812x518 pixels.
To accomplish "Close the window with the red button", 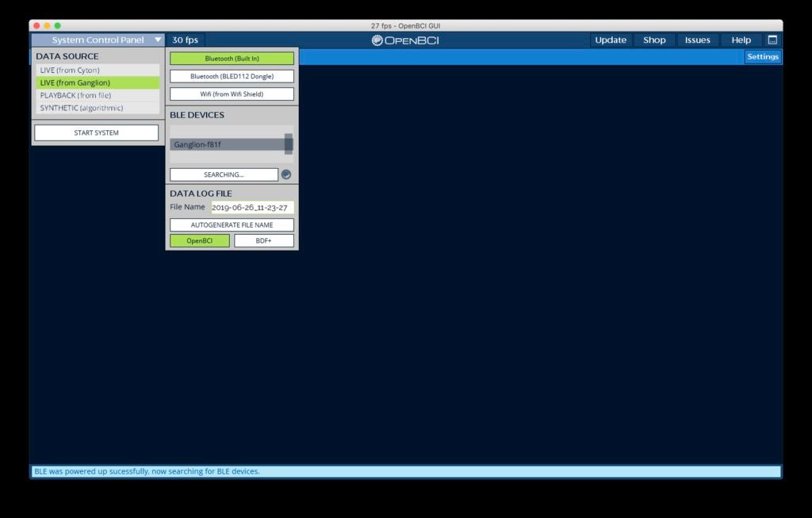I will tap(36, 25).
